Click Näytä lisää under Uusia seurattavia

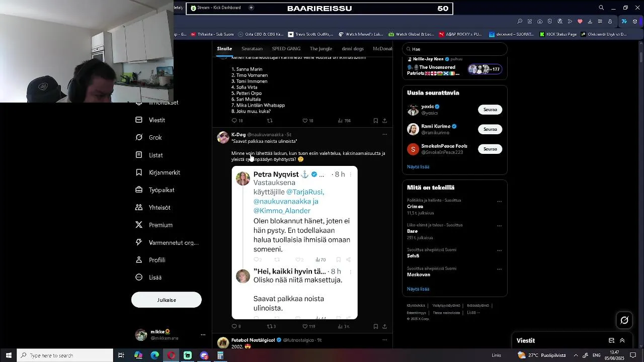(418, 167)
